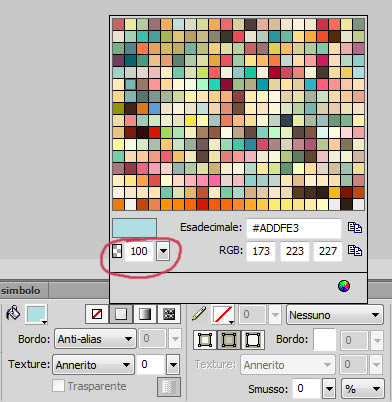This screenshot has width=392, height=402.
Task: Align stroke to inside of path
Action: 205,340
